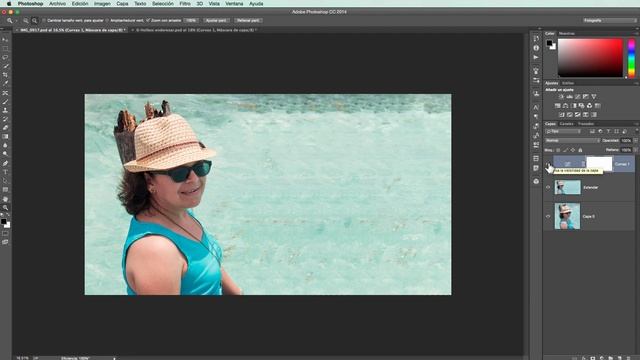Select the Curvas 1 layer mask thumbnail

click(x=599, y=164)
